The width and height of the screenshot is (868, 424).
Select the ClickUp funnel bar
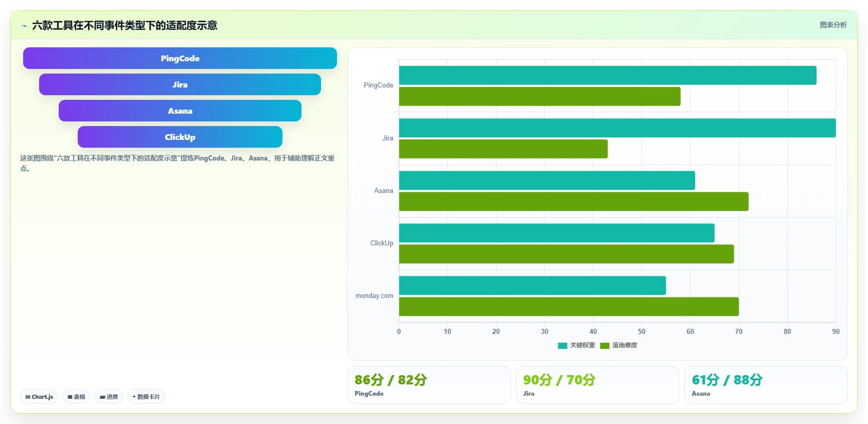(x=180, y=137)
